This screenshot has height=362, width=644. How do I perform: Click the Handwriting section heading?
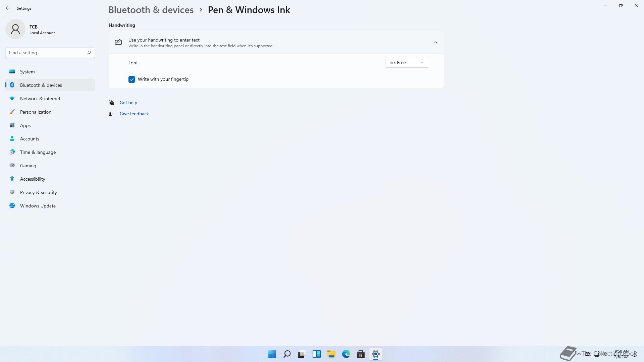coord(122,25)
